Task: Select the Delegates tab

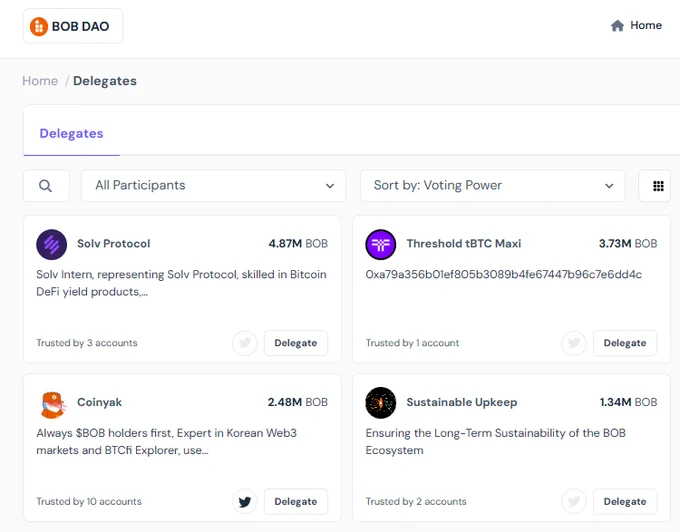Action: (72, 134)
